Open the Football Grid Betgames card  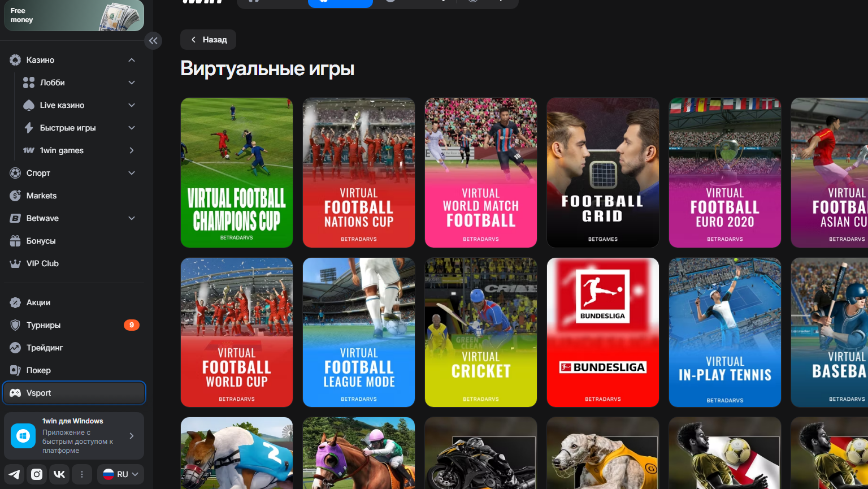[603, 172]
